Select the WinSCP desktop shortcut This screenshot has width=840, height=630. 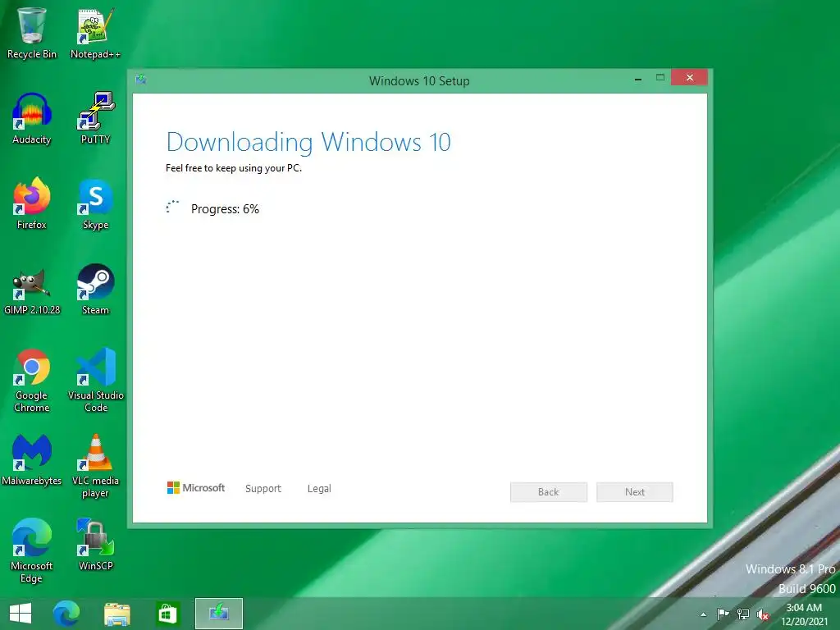coord(95,545)
